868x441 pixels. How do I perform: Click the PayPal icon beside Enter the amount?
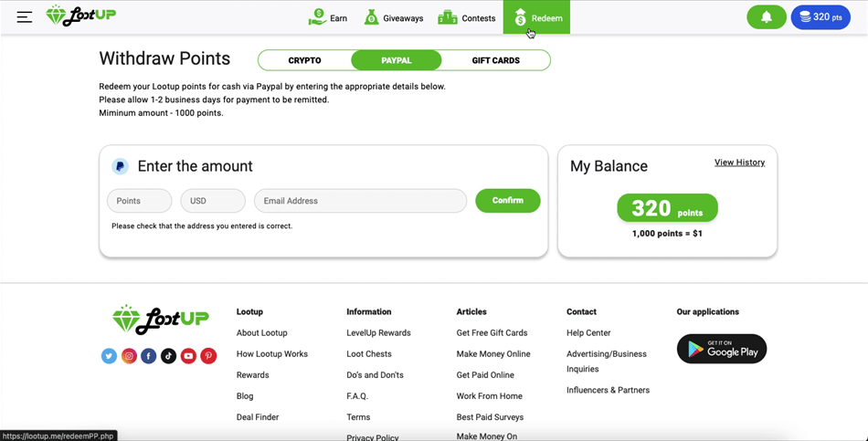click(x=120, y=166)
